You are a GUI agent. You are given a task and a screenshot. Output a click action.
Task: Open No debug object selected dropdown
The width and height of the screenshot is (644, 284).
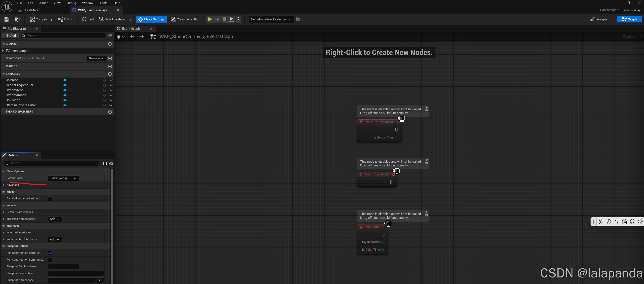pyautogui.click(x=271, y=19)
